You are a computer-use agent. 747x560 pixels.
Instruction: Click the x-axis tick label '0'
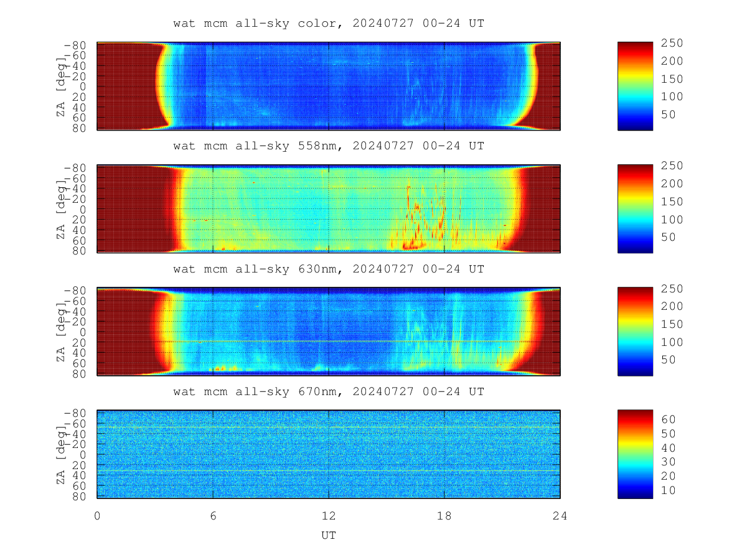point(97,515)
